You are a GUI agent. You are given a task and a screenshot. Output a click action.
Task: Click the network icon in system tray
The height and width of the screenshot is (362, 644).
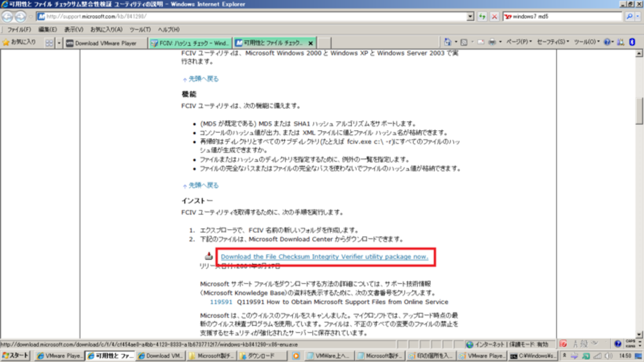(x=597, y=356)
